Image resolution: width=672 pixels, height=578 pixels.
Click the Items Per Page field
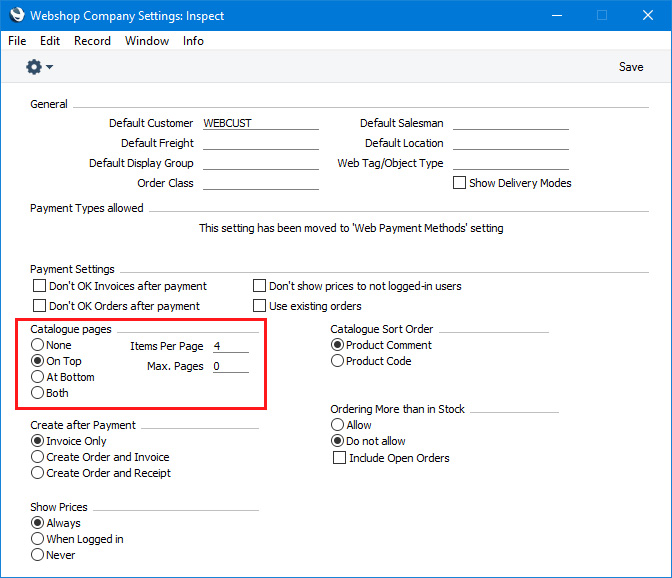(x=231, y=346)
